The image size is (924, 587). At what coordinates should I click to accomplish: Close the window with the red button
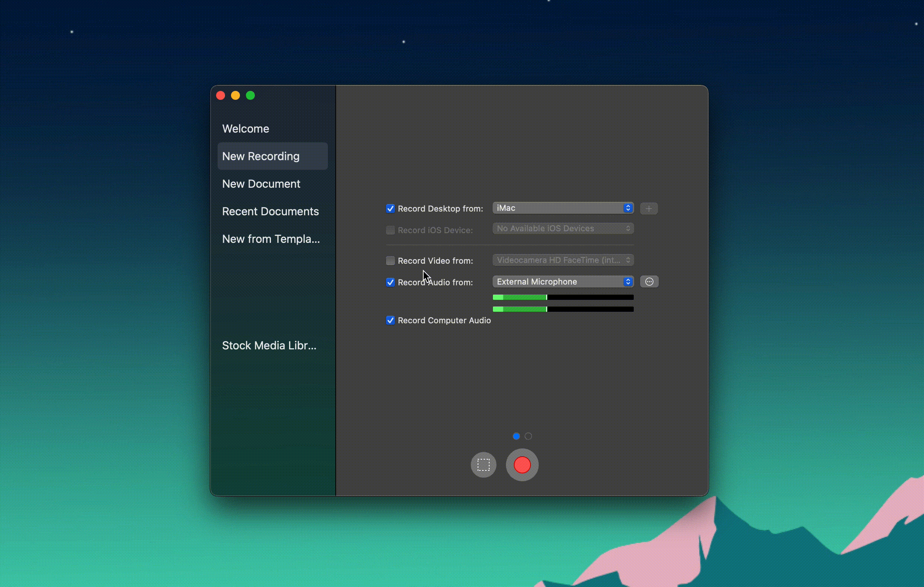coord(221,95)
